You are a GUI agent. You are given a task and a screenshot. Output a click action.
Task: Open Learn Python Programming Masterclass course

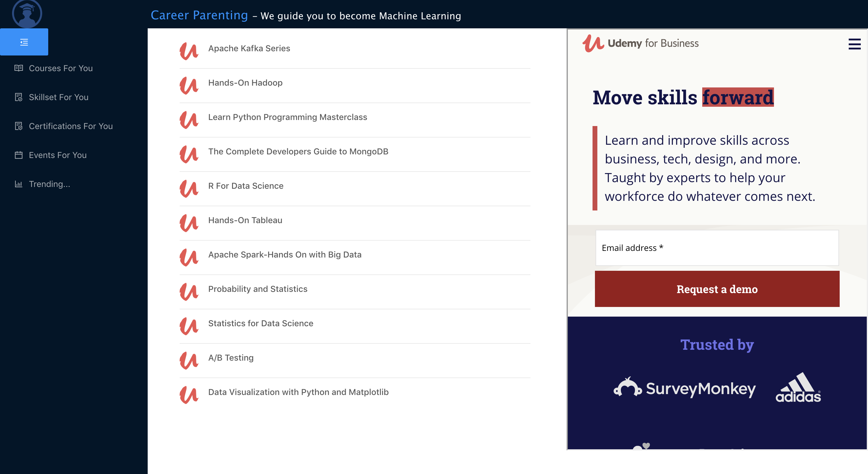(288, 117)
